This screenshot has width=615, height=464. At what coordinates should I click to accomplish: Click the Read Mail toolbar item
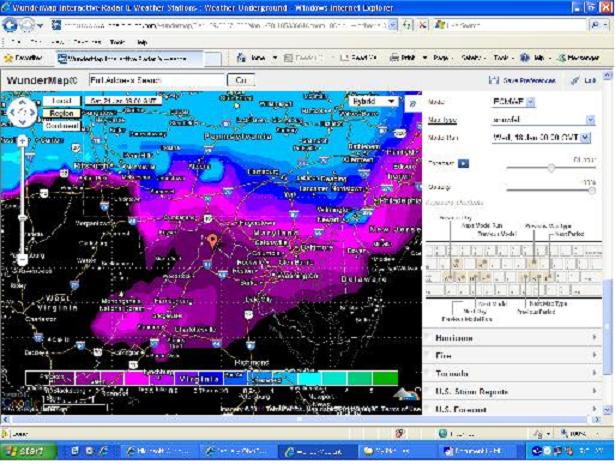(x=358, y=58)
